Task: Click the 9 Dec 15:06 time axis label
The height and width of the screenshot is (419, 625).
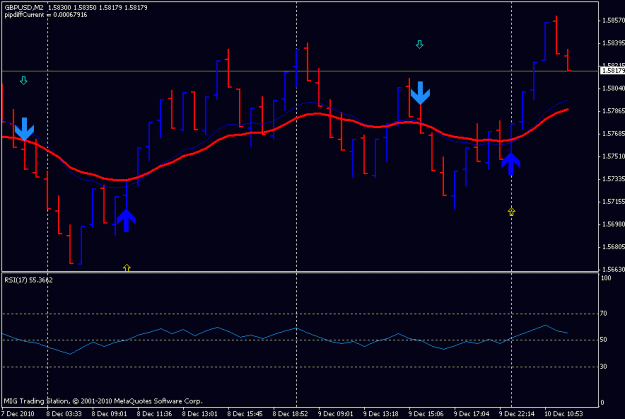Action: pyautogui.click(x=426, y=414)
